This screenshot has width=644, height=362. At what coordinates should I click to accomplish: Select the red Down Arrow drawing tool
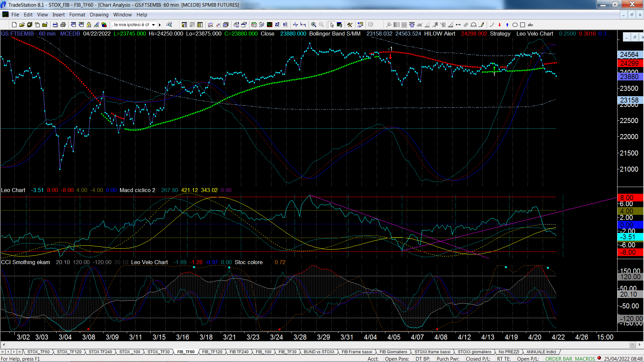(499, 25)
